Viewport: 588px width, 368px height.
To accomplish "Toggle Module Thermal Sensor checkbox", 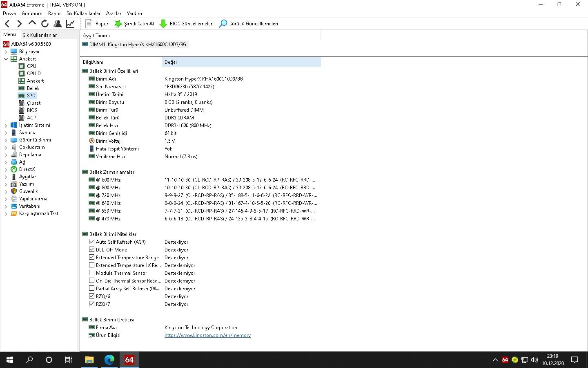I will (x=91, y=273).
